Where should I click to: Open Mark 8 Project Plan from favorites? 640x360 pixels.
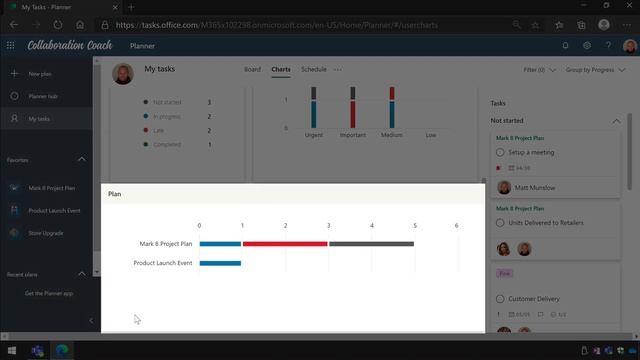click(x=52, y=188)
